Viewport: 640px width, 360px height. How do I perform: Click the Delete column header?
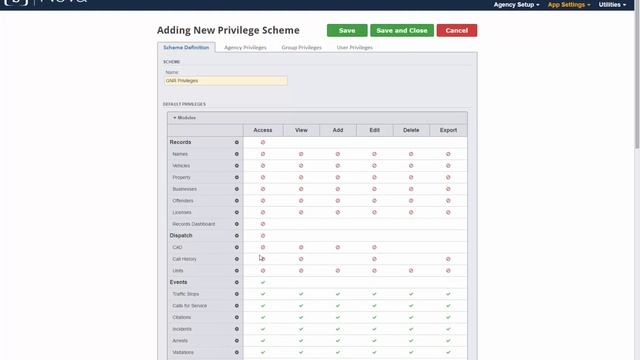click(x=411, y=130)
